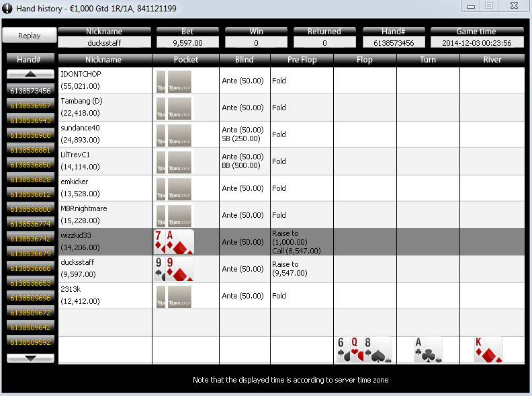The image size is (532, 396).
Task: Open hand 6138536943 from the list
Action: click(30, 120)
